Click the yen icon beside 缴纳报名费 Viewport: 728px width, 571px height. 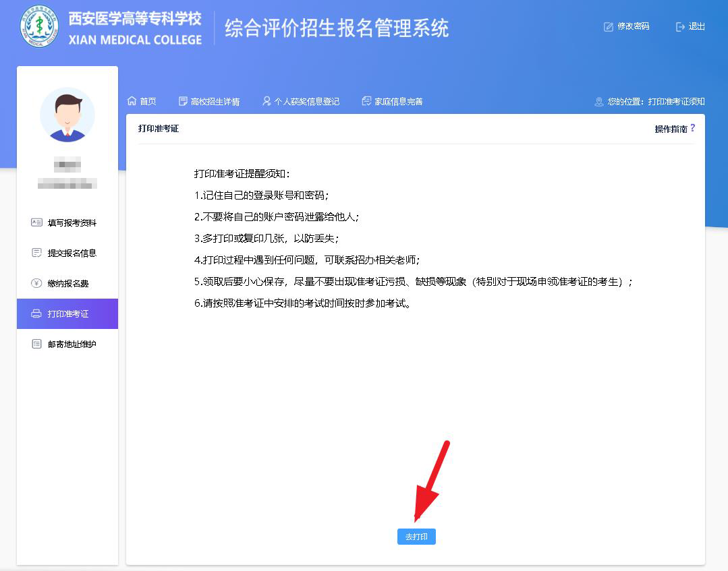point(36,283)
